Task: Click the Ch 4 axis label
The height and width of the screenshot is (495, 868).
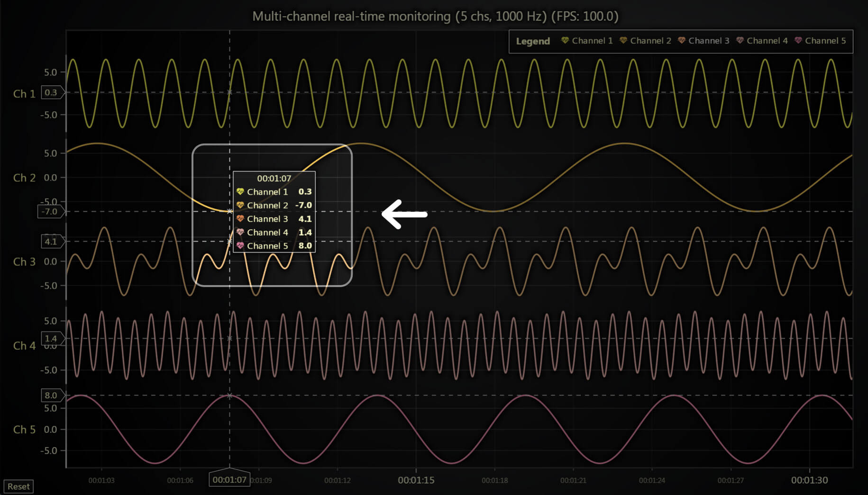Action: point(24,346)
